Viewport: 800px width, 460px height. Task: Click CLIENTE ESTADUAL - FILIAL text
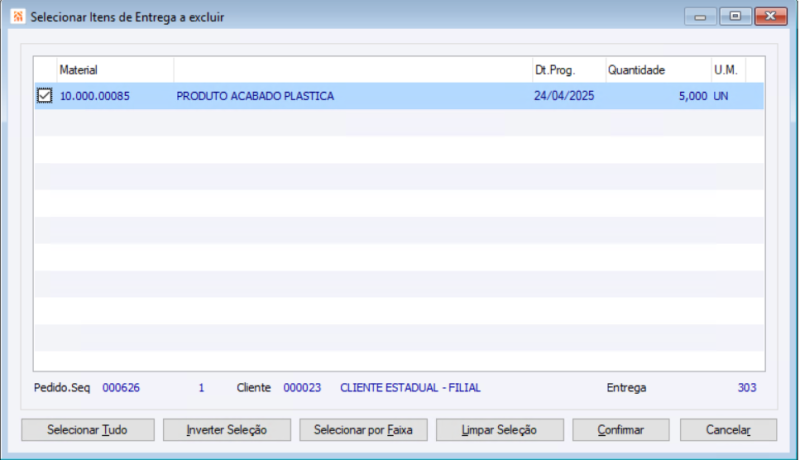(410, 388)
